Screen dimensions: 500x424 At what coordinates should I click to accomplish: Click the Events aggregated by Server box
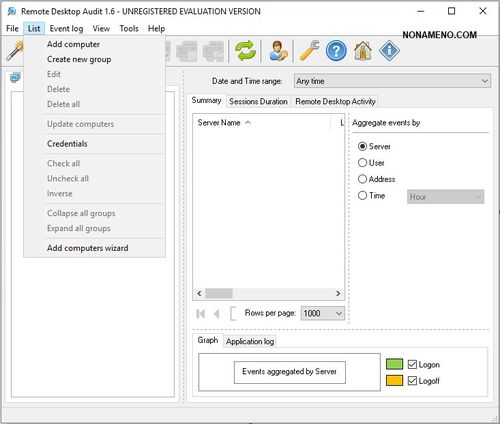290,372
